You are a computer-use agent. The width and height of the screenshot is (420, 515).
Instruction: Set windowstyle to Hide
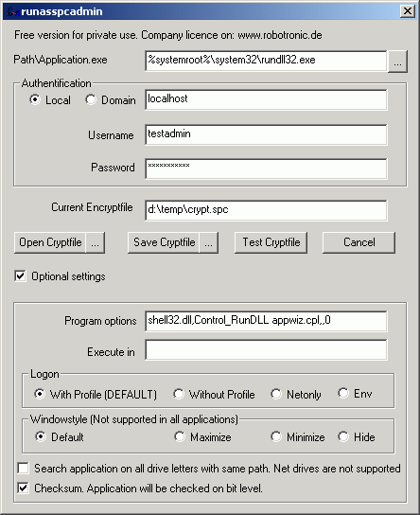pos(343,436)
